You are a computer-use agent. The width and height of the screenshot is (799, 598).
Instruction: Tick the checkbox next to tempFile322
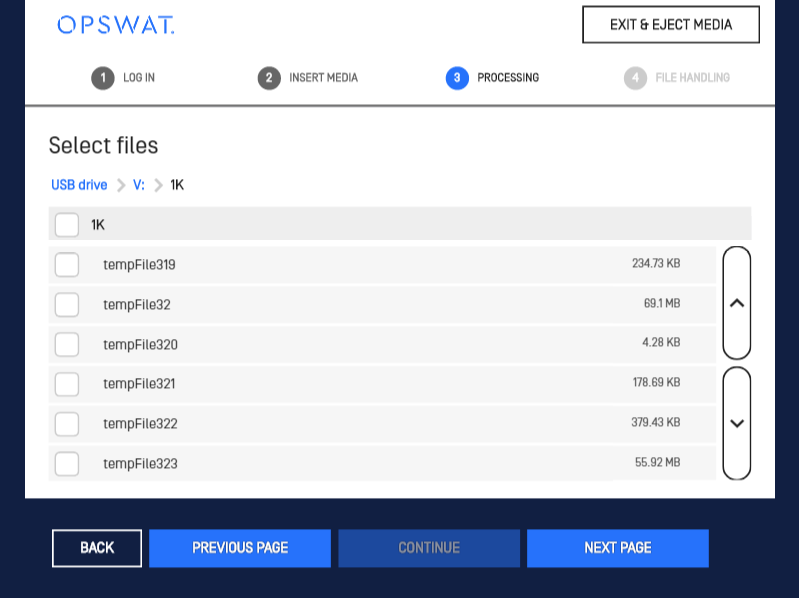(67, 424)
